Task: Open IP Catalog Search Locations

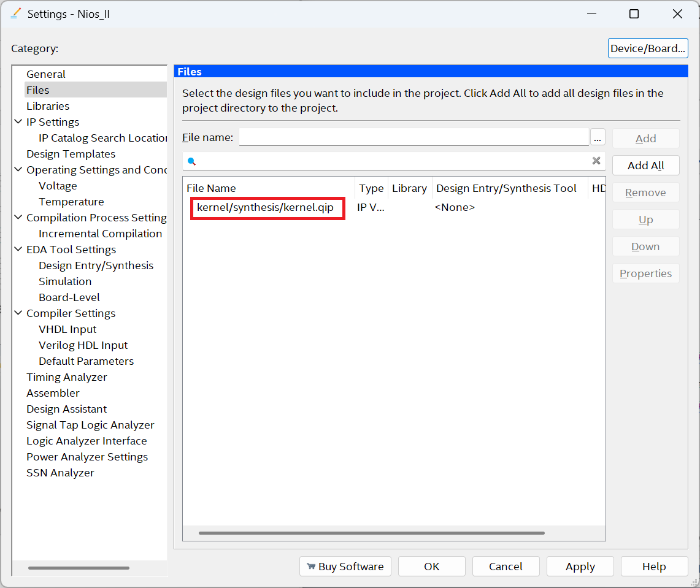Action: (x=102, y=138)
